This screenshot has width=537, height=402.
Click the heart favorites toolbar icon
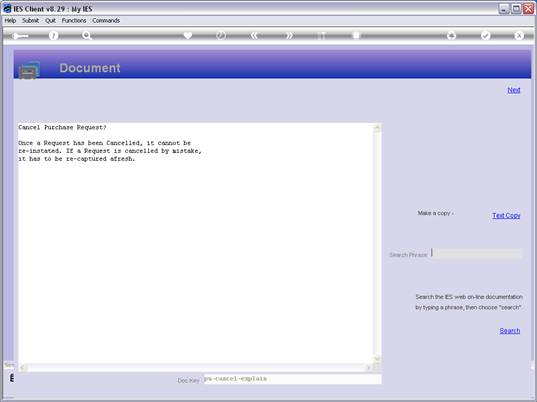(x=188, y=36)
